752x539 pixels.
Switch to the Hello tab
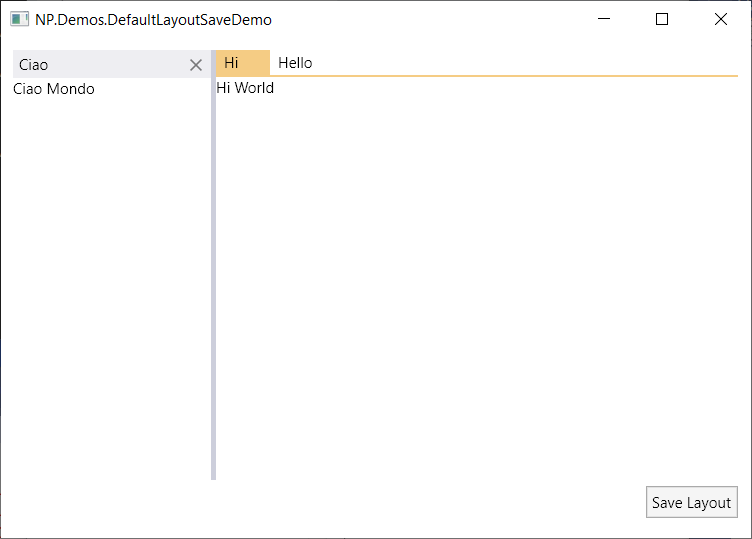[295, 63]
